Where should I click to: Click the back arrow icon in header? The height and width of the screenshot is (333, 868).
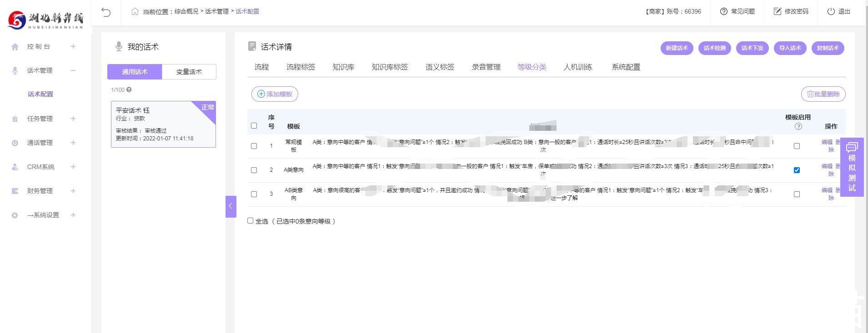pyautogui.click(x=106, y=12)
